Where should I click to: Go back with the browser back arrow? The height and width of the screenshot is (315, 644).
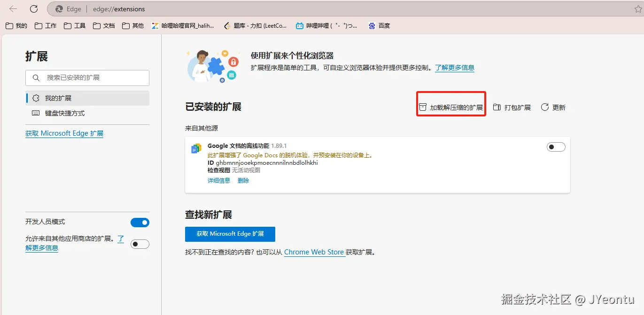13,9
